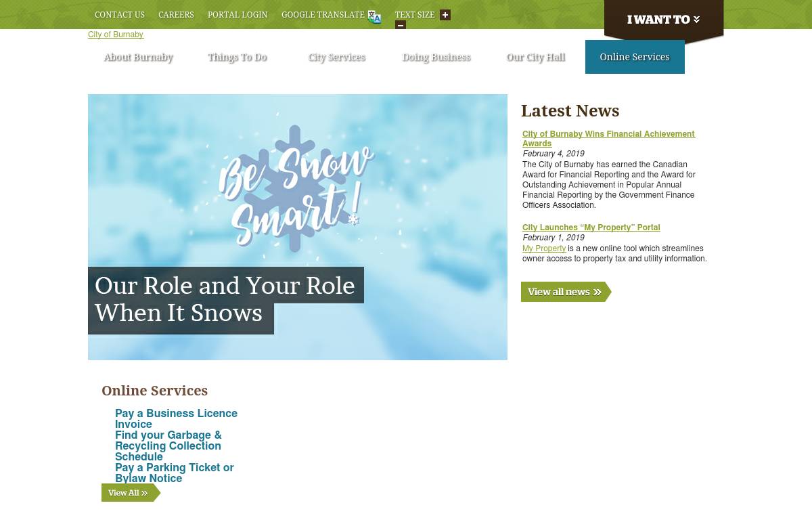Increase text size with plus icon

pyautogui.click(x=445, y=15)
